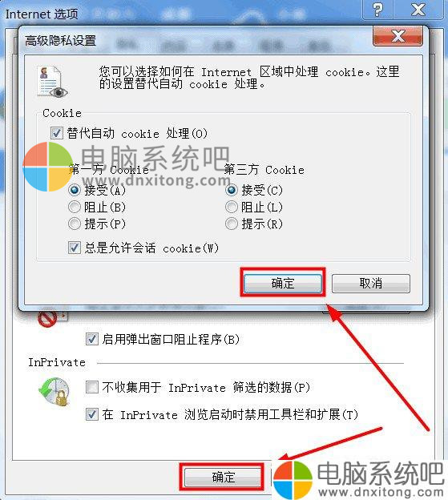Close the Internet 选项 window
The image size is (448, 500).
click(418, 10)
